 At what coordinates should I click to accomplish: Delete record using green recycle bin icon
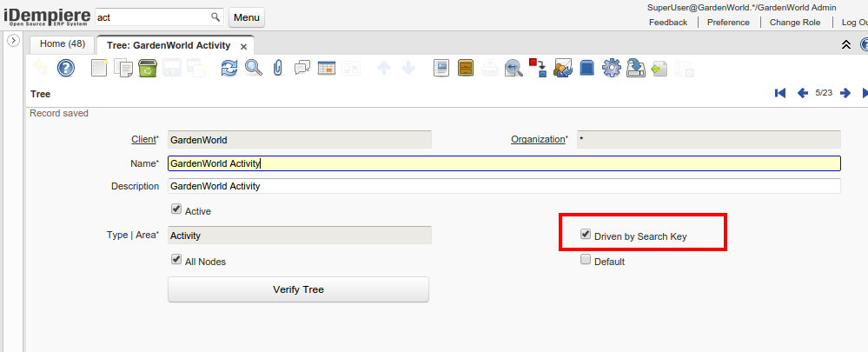click(148, 68)
